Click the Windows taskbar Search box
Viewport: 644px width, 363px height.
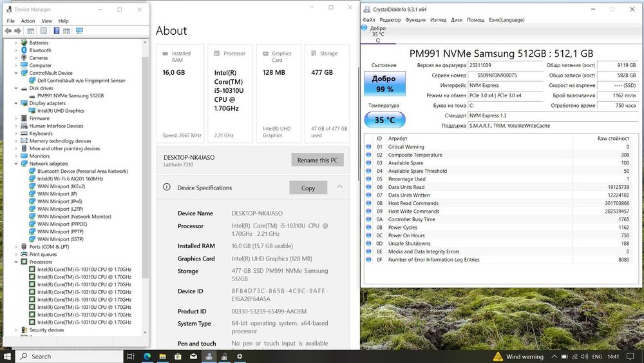[x=69, y=357]
